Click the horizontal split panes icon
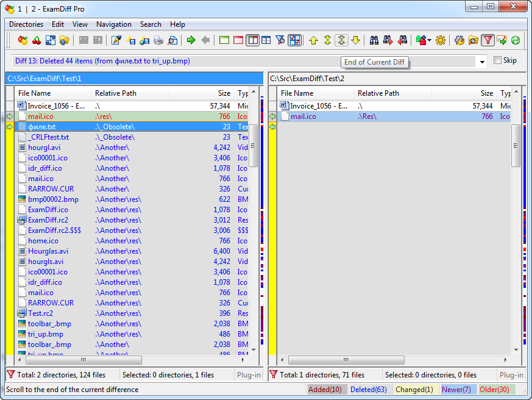This screenshot has width=532, height=400. point(266,40)
